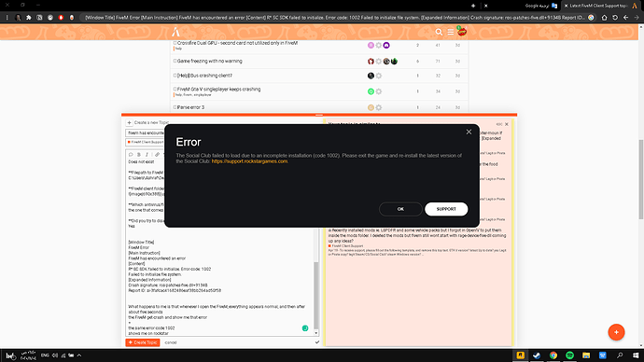Open the support.rockstargames.com link

point(249,161)
